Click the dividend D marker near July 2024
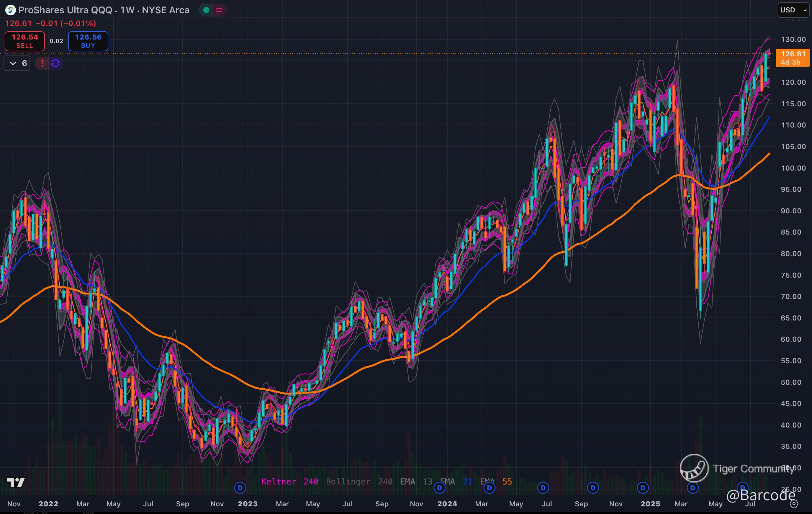 (543, 488)
